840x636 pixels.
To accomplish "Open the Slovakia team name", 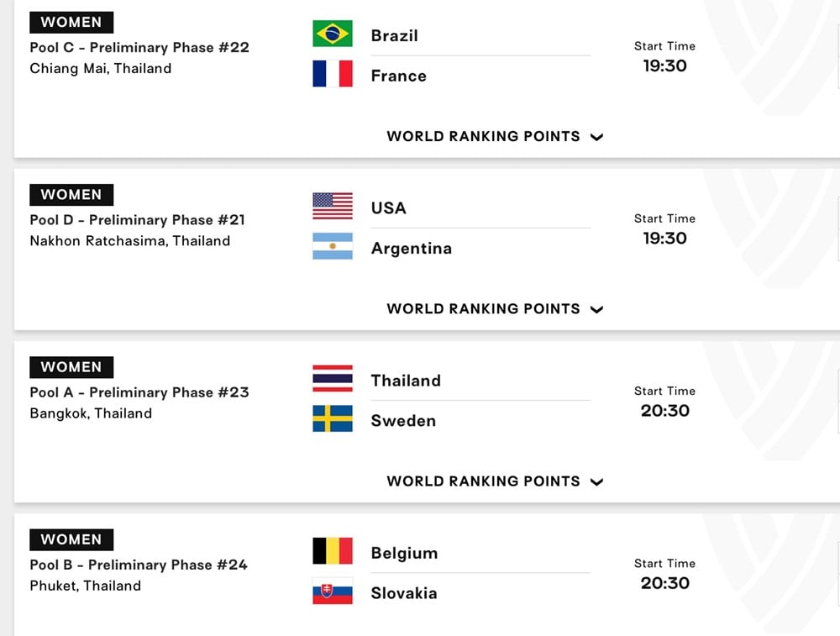I will click(404, 594).
